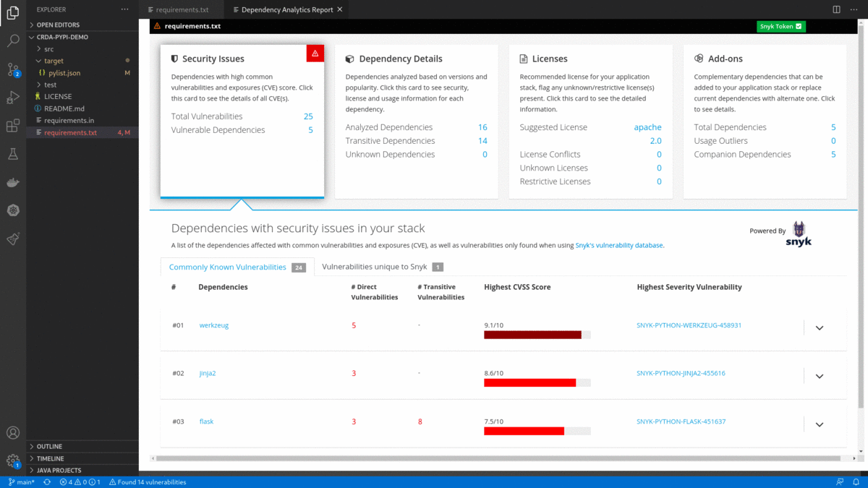Screen dimensions: 868x488
Task: Click Found 14 vulnerabilities status item
Action: 148,482
